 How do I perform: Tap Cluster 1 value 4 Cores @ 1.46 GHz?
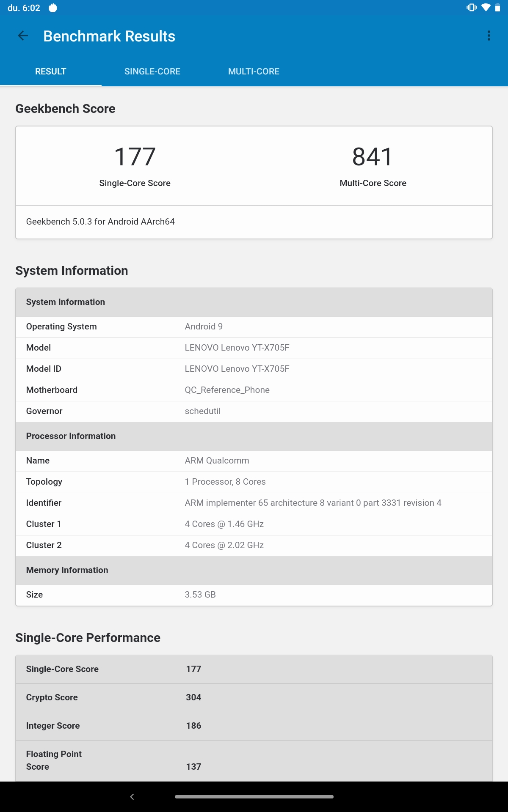click(224, 524)
